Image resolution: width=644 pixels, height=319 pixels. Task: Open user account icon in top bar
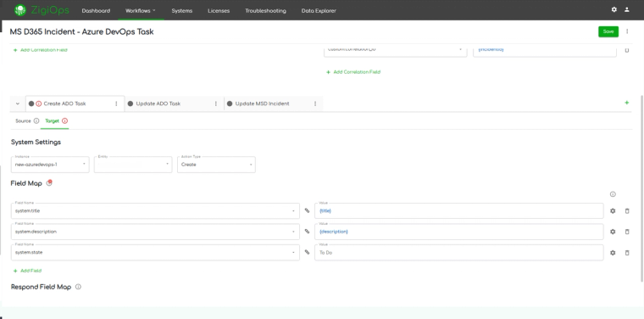[627, 9]
